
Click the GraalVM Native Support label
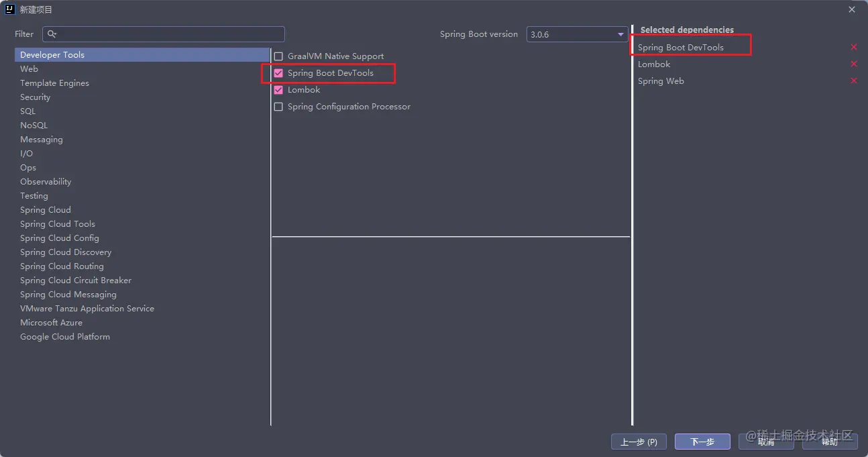click(x=335, y=56)
